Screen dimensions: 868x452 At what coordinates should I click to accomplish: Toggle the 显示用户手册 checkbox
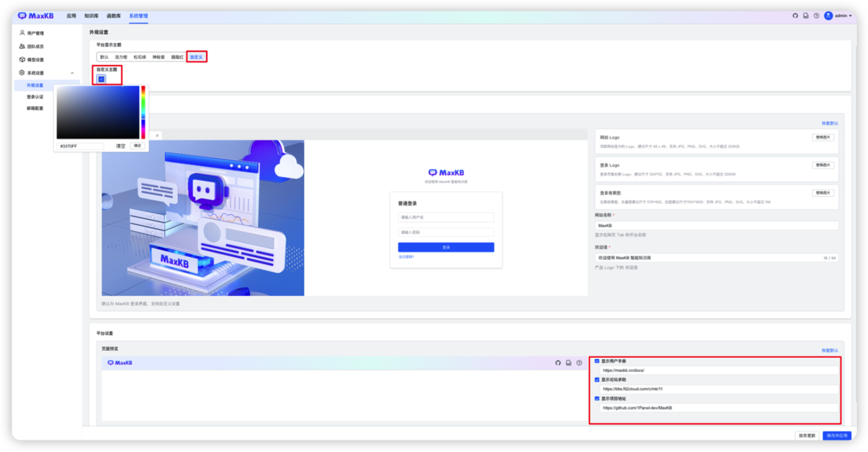click(x=597, y=361)
